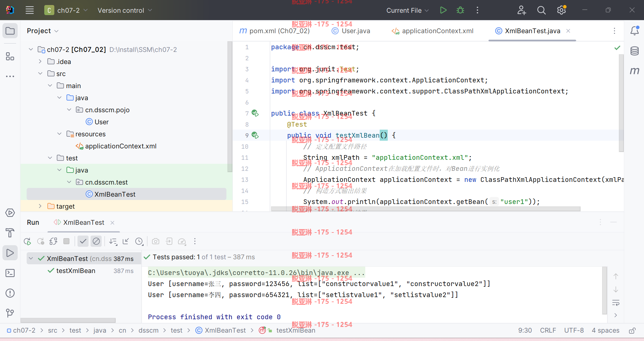The height and width of the screenshot is (341, 644).
Task: Rerun the XmlBeanTest tests
Action: point(28,241)
